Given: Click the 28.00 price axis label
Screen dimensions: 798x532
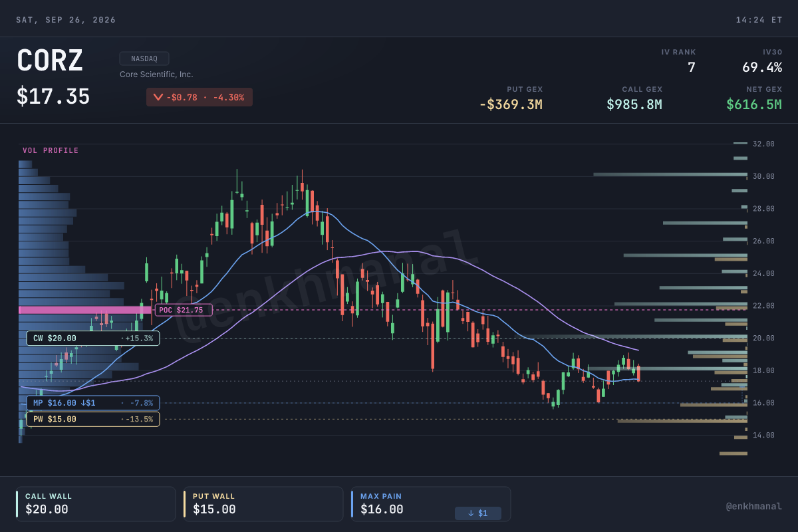Looking at the screenshot, I should point(763,209).
